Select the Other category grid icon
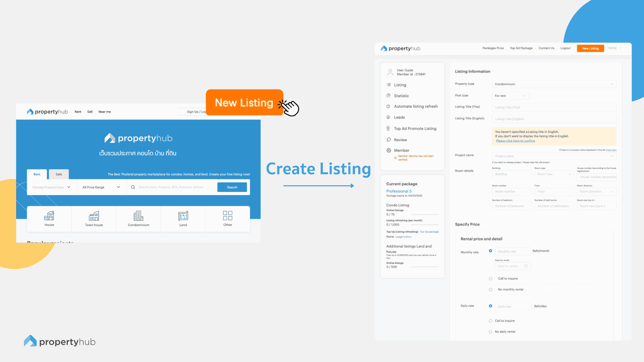 pos(228,216)
